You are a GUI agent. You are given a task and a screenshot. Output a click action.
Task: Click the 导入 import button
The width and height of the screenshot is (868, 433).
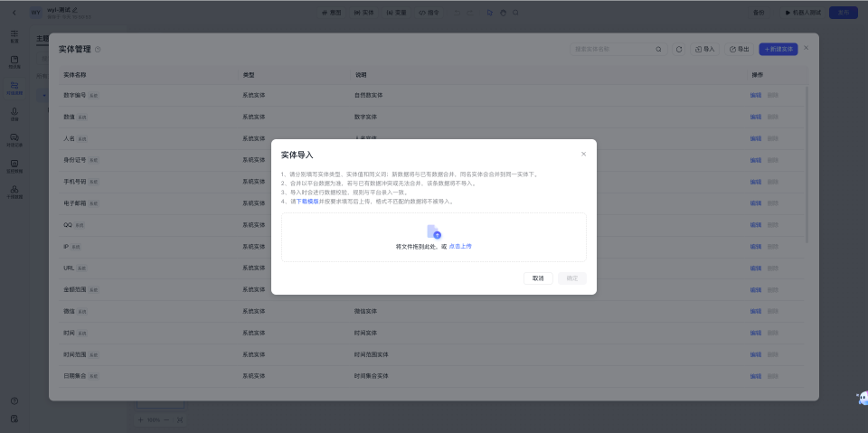(x=703, y=49)
